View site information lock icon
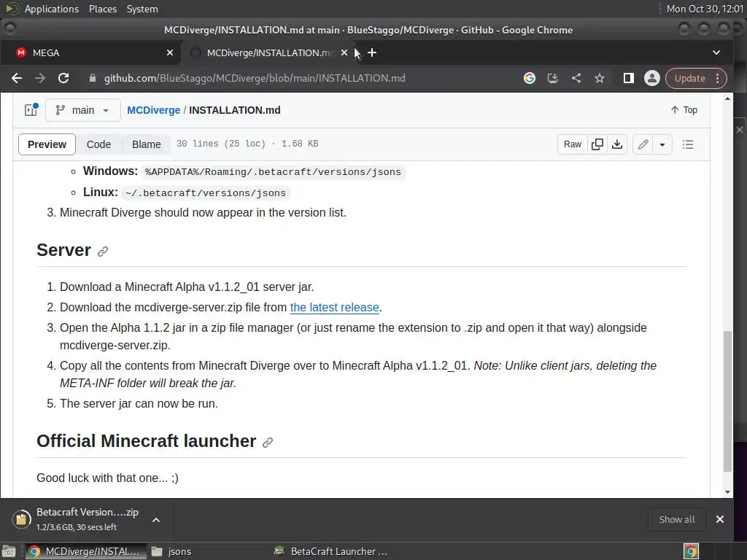Viewport: 747px width, 560px height. [93, 78]
